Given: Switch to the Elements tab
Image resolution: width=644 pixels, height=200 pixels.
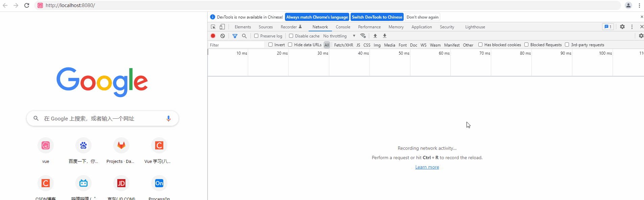Looking at the screenshot, I should click(x=243, y=27).
